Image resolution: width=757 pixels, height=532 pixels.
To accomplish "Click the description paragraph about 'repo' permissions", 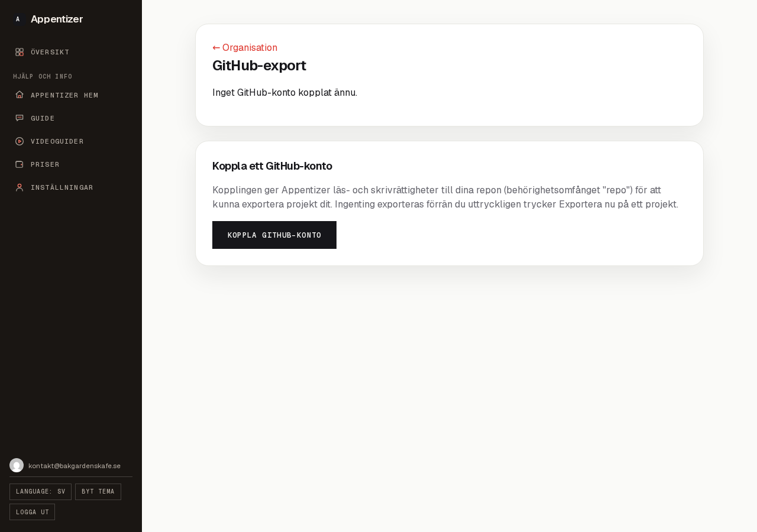I will 445,197.
